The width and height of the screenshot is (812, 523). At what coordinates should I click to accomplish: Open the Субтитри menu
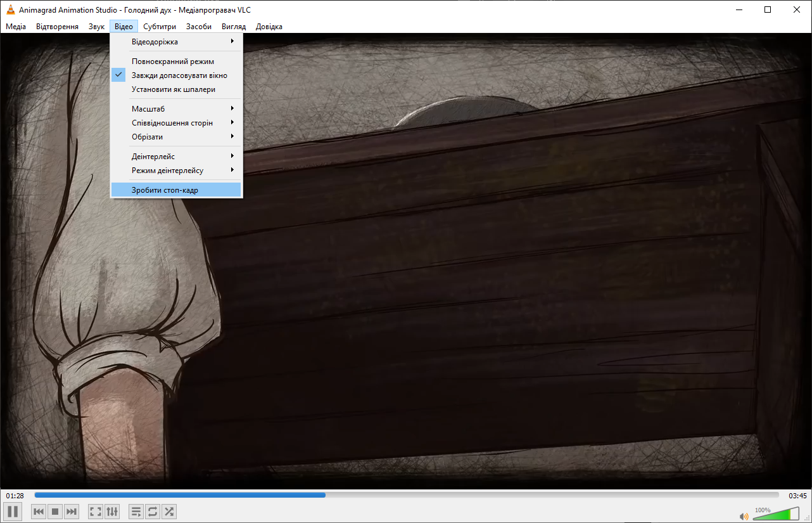coord(160,27)
